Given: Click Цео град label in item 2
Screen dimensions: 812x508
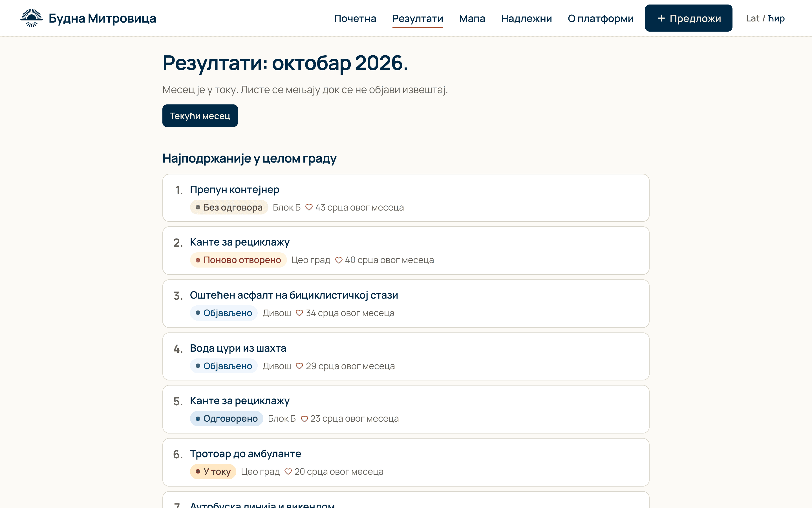Looking at the screenshot, I should (x=311, y=260).
